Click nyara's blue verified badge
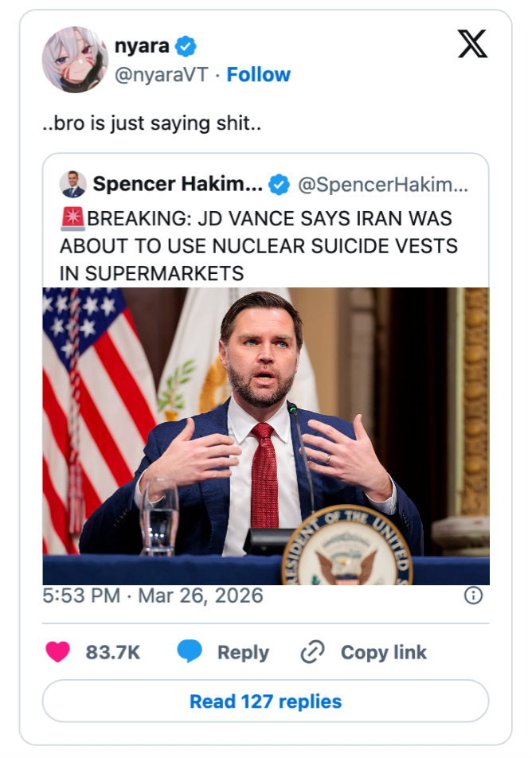 186,47
